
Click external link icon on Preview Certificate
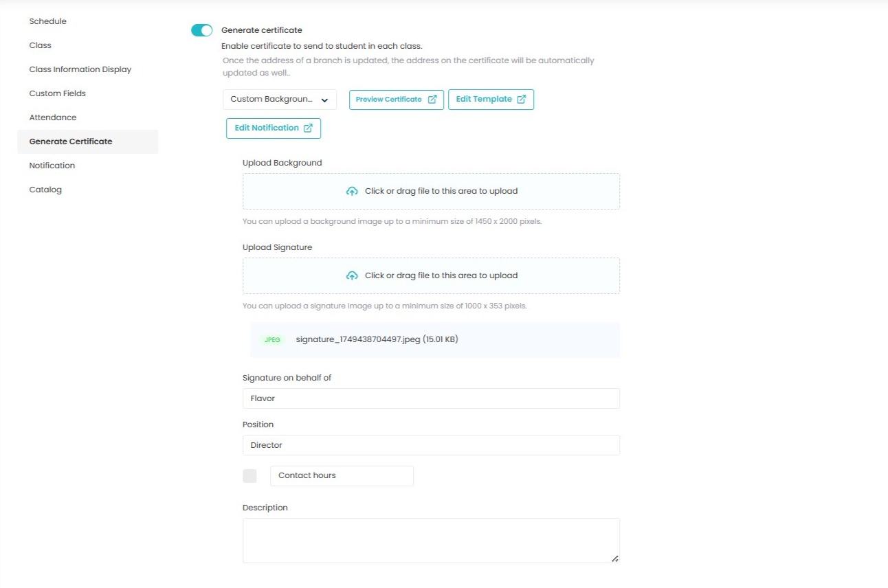(x=432, y=100)
